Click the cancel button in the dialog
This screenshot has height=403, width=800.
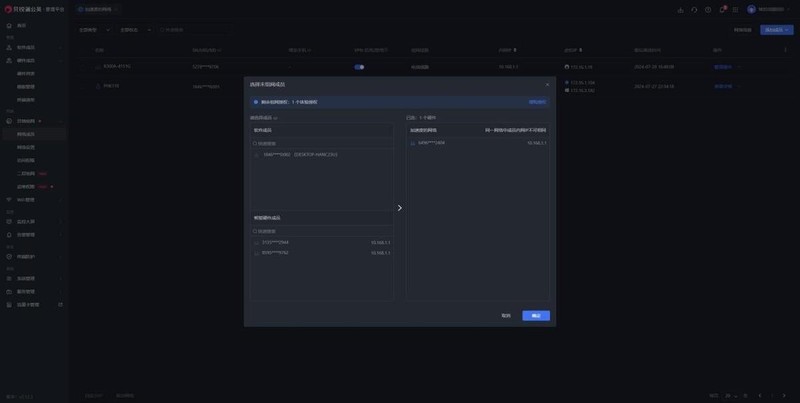pos(506,316)
